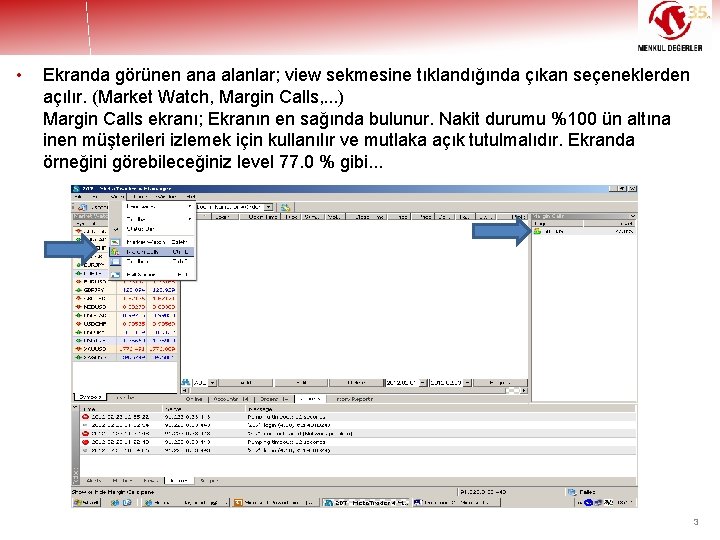This screenshot has height=540, width=720.
Task: Click the Full Screen icon in View menu
Action: (115, 275)
